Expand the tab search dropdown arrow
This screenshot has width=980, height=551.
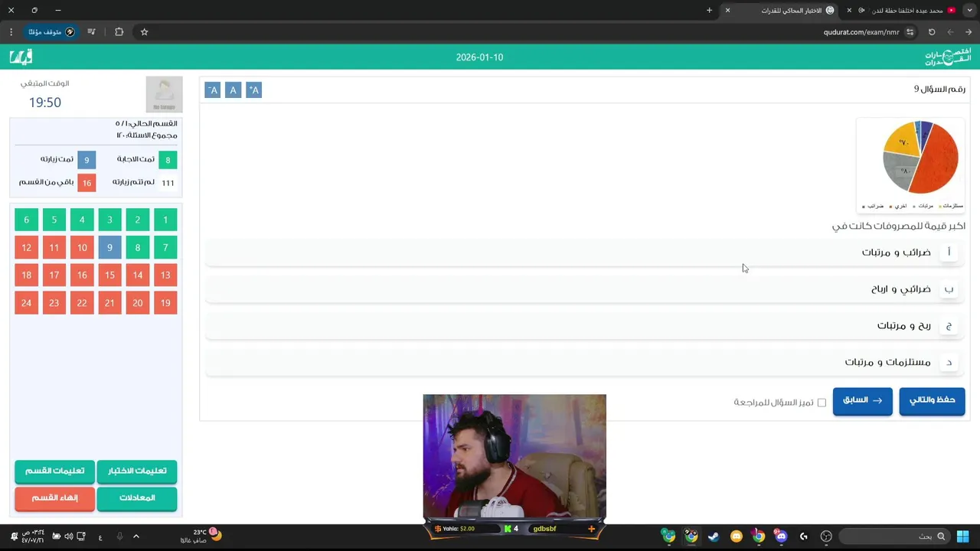(x=969, y=10)
